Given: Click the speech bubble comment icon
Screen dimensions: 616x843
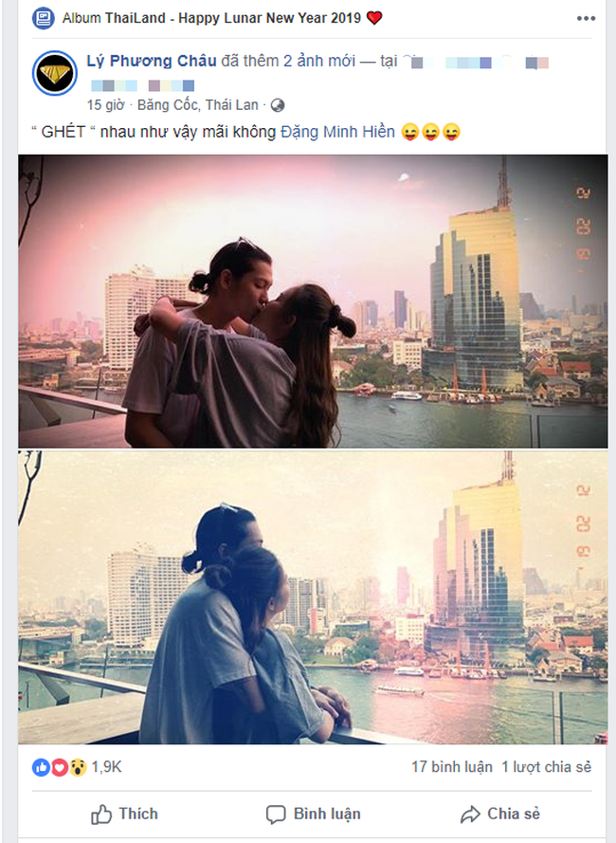Looking at the screenshot, I should coord(276,816).
